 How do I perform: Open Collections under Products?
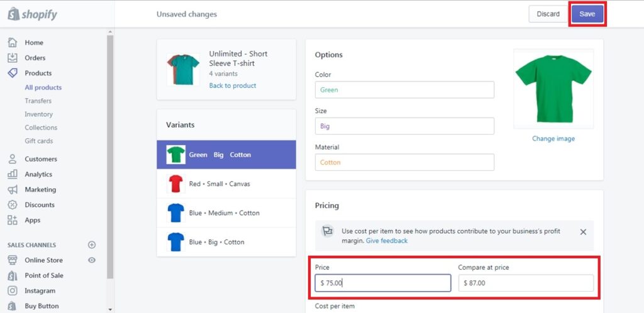click(x=41, y=128)
